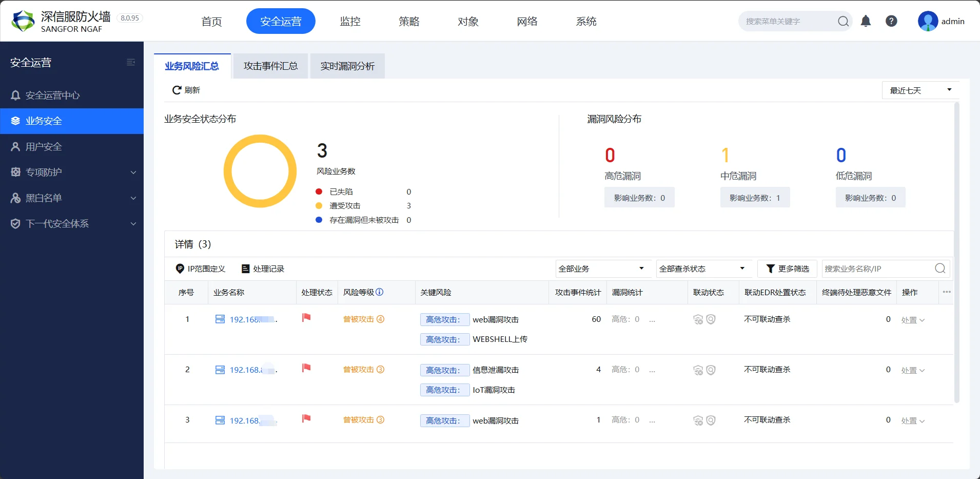Click the 刷新 refresh button
The image size is (980, 479).
[x=186, y=90]
